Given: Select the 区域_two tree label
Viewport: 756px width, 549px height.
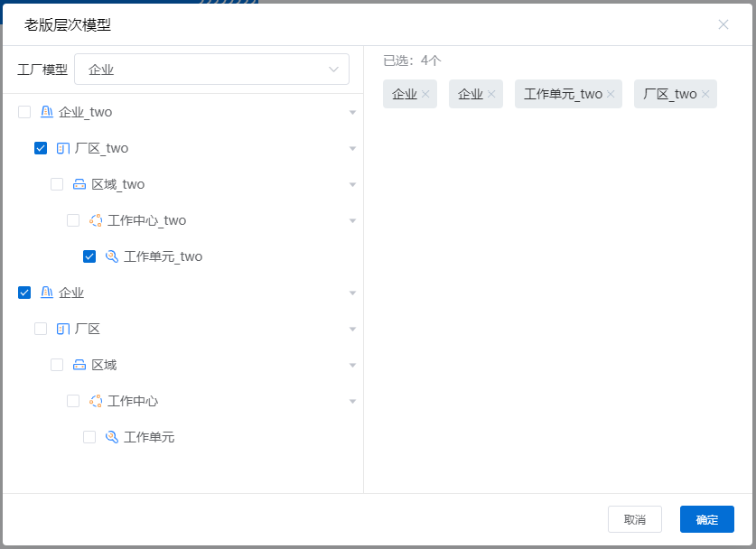Looking at the screenshot, I should (118, 184).
